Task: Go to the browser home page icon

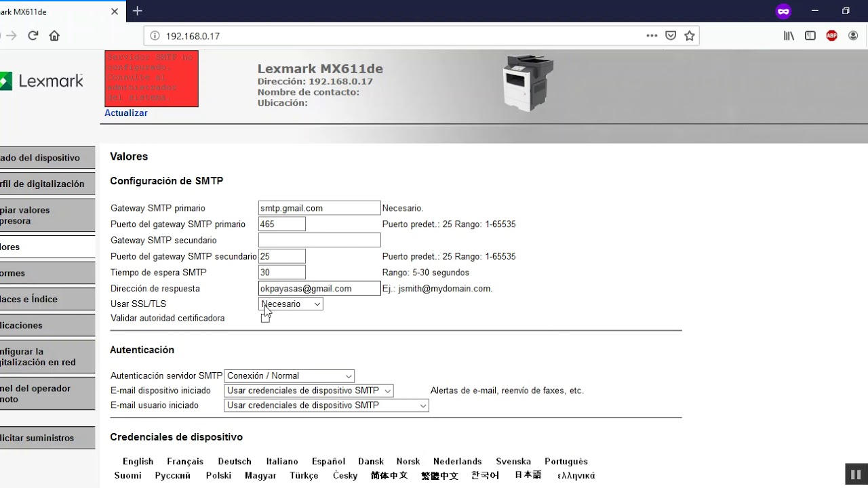Action: click(x=54, y=36)
